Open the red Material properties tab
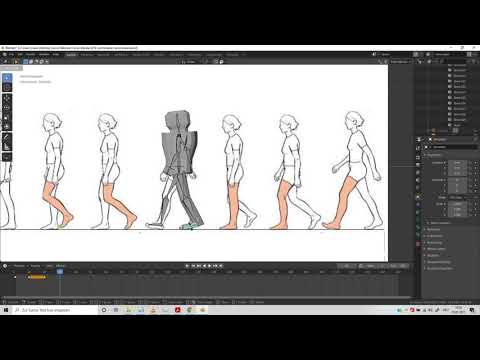Viewport: 480px width, 360px height. [419, 244]
